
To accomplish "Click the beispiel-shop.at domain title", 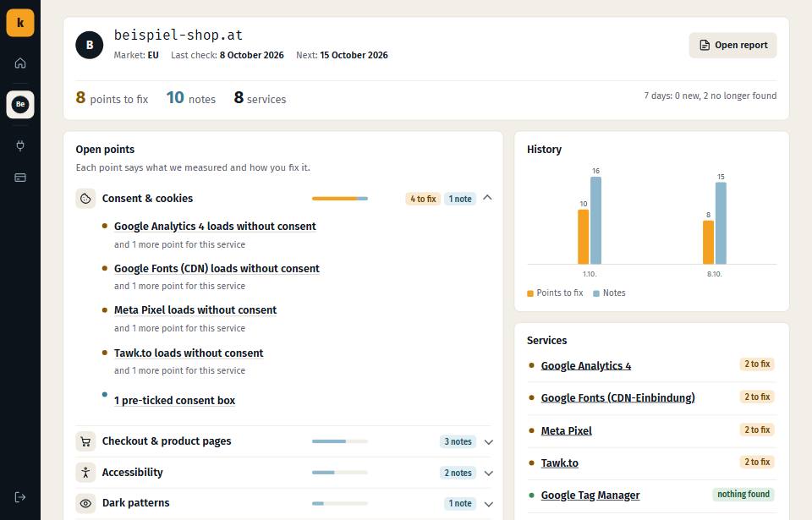I will click(178, 35).
